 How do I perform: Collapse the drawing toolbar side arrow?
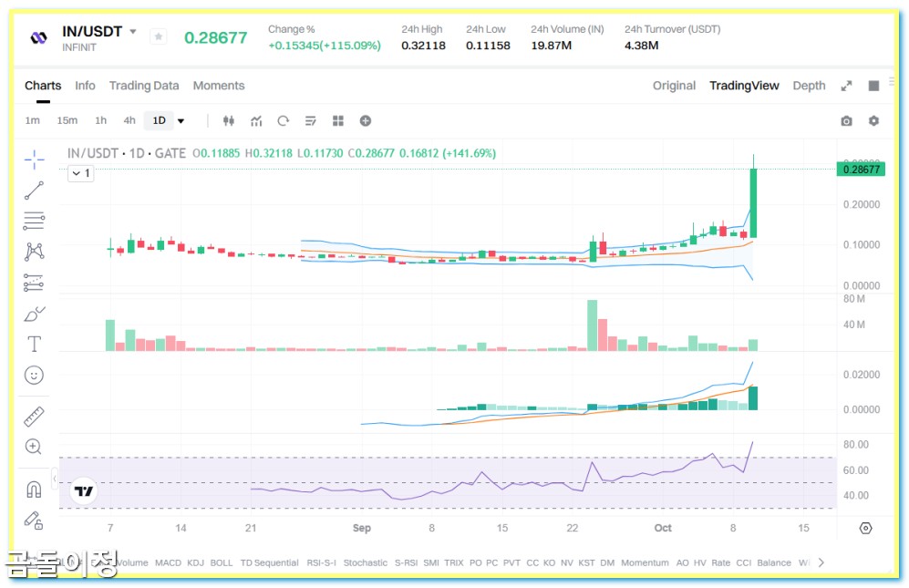55,479
